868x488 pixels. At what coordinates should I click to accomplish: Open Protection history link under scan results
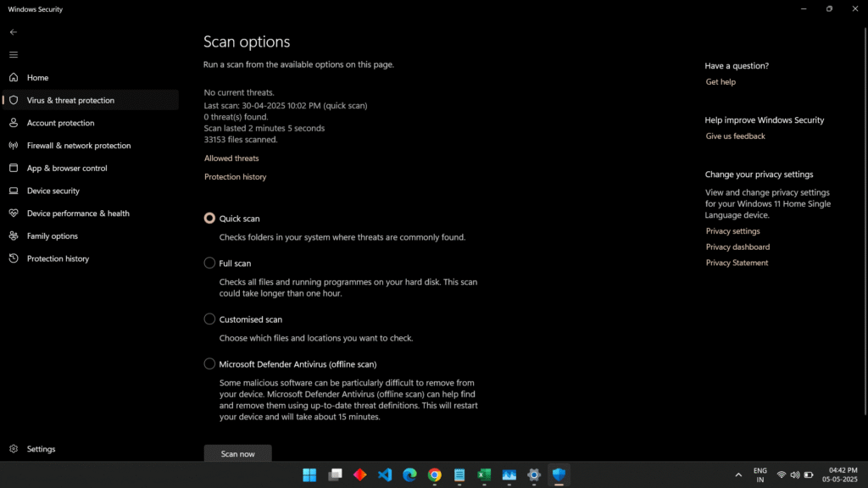236,176
